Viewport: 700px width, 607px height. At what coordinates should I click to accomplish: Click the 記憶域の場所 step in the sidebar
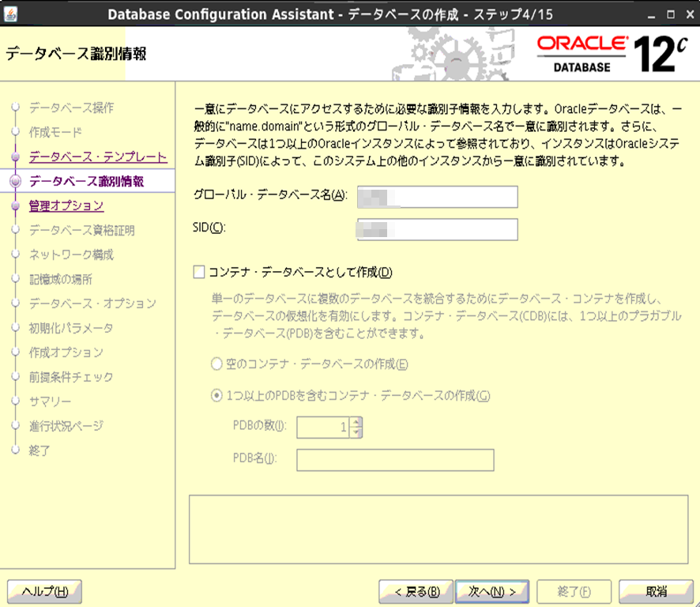[60, 279]
